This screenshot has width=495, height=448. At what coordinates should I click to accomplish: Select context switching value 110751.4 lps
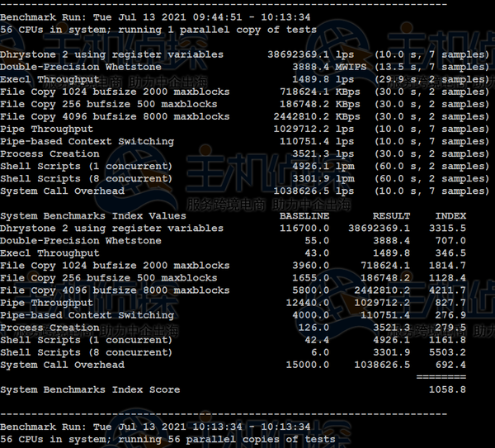(x=317, y=141)
